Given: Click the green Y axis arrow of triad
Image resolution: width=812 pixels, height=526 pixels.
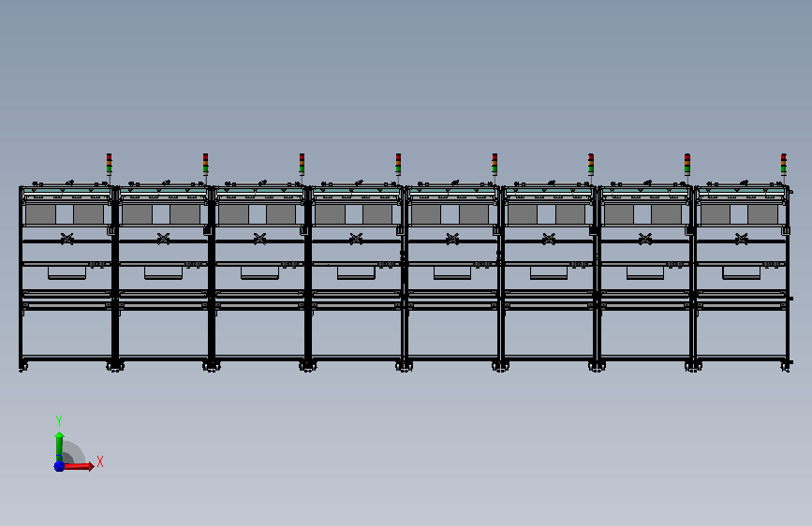Looking at the screenshot, I should pyautogui.click(x=59, y=446).
